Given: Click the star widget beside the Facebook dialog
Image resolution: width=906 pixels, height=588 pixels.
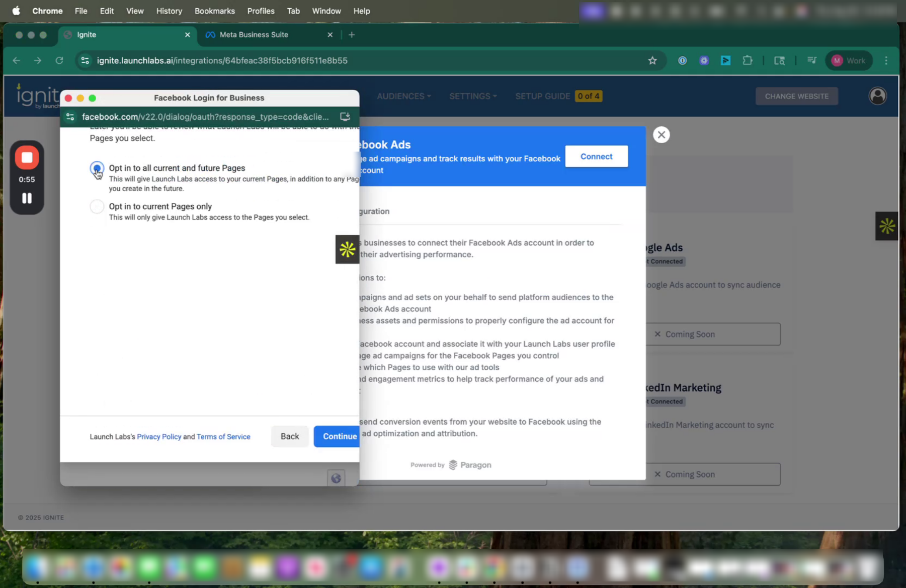Looking at the screenshot, I should tap(347, 250).
